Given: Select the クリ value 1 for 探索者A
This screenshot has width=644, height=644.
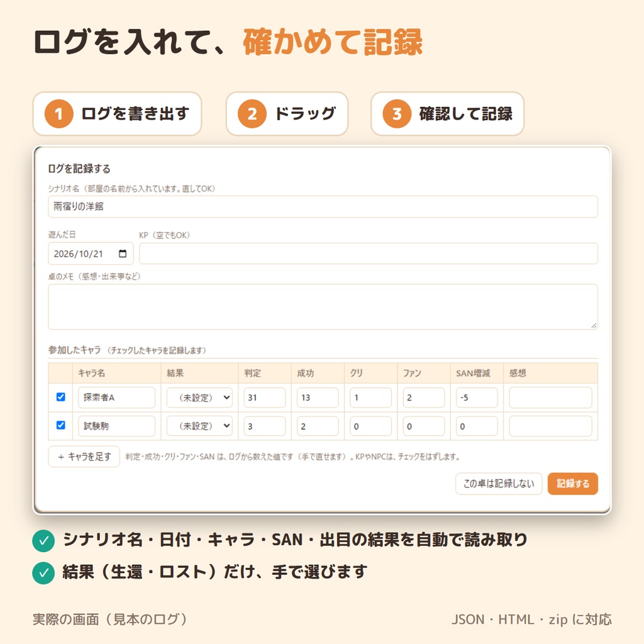Looking at the screenshot, I should pos(370,397).
